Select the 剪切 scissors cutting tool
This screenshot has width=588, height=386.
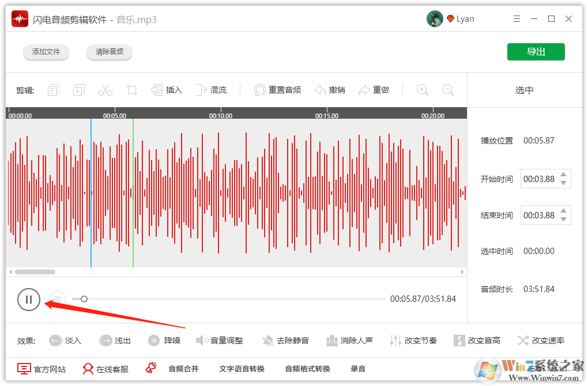coord(105,89)
